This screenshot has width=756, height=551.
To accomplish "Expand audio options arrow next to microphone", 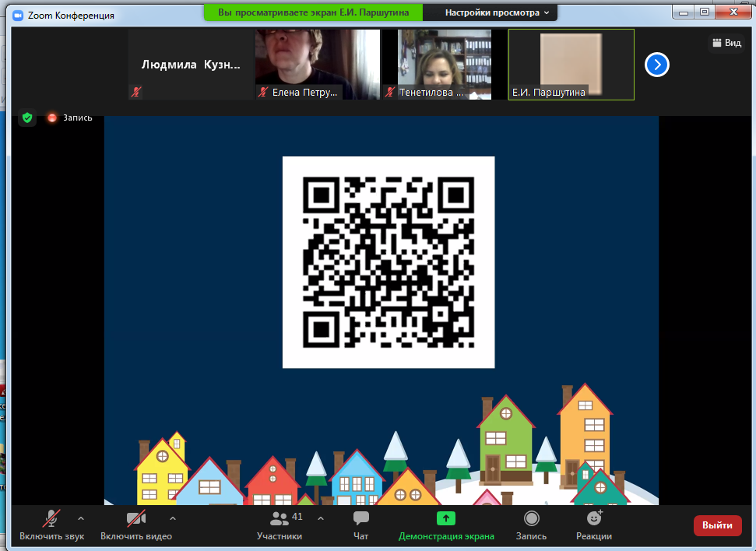I will point(81,518).
